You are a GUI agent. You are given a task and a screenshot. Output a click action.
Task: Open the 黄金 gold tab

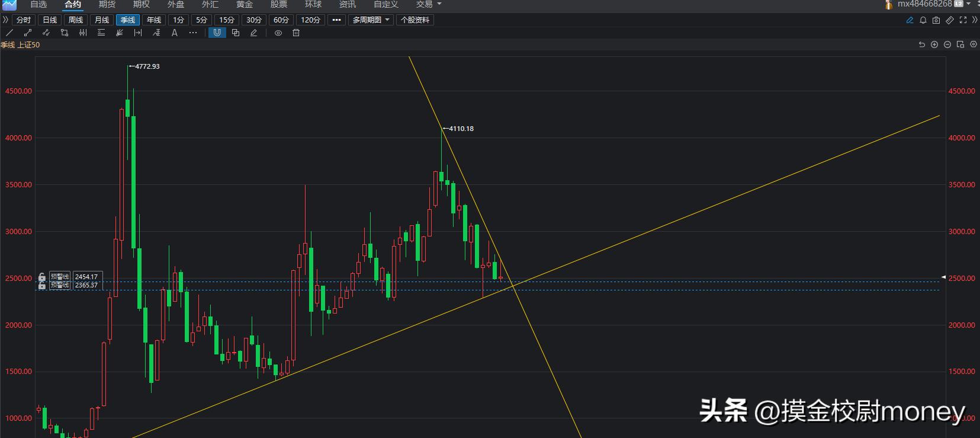pos(245,4)
